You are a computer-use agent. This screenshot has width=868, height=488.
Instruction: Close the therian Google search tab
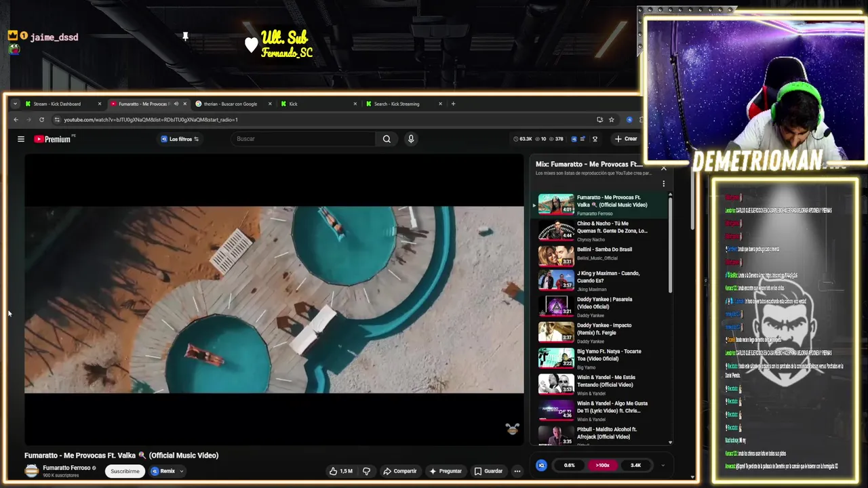269,104
